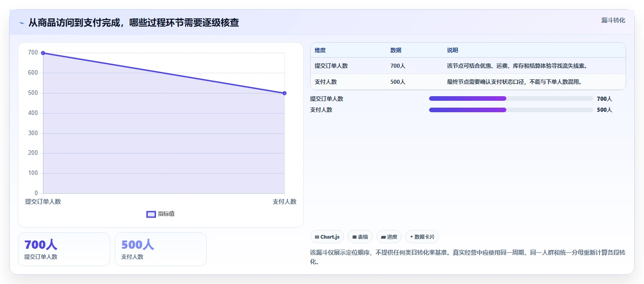Click the 数据 column header
The image size is (644, 284).
click(396, 50)
